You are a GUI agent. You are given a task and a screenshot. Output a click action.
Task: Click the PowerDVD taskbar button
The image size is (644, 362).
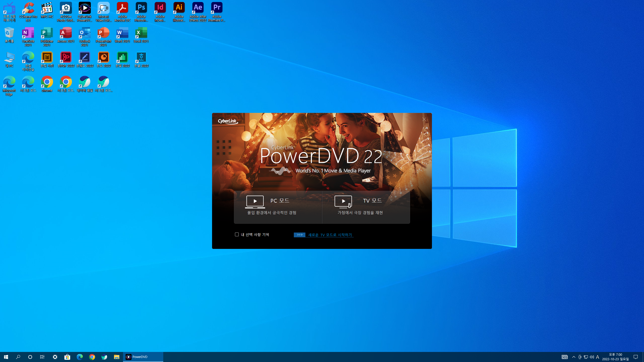(x=143, y=357)
